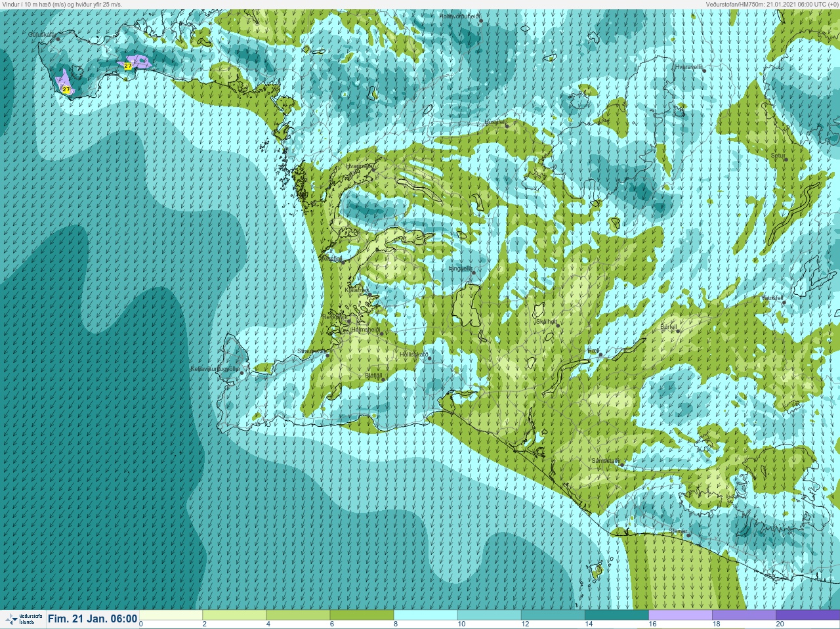Screen dimensions: 840x629
Task: Pick the 12–14 m/s teal legend swatch
Action: click(x=553, y=615)
